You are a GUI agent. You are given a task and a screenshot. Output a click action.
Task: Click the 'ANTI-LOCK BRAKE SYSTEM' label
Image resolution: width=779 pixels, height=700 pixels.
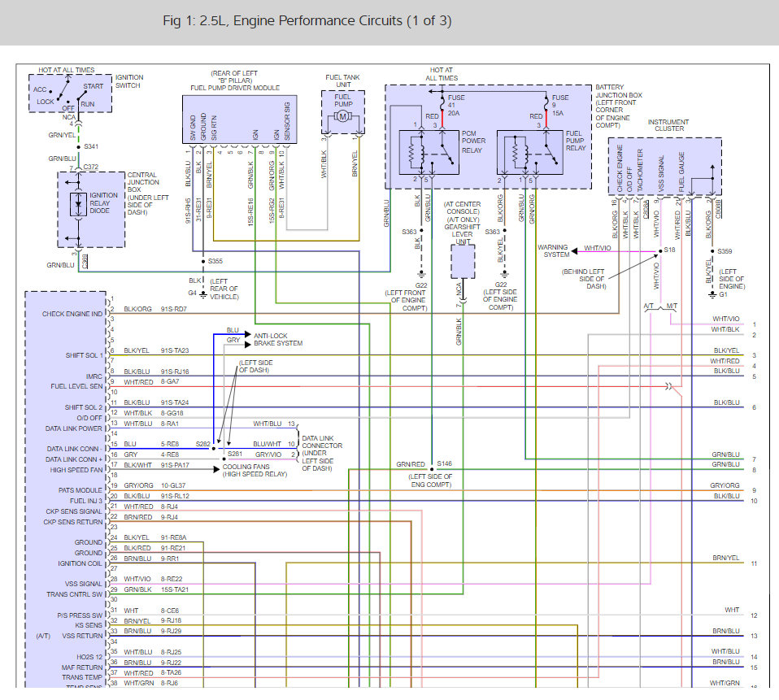click(278, 339)
